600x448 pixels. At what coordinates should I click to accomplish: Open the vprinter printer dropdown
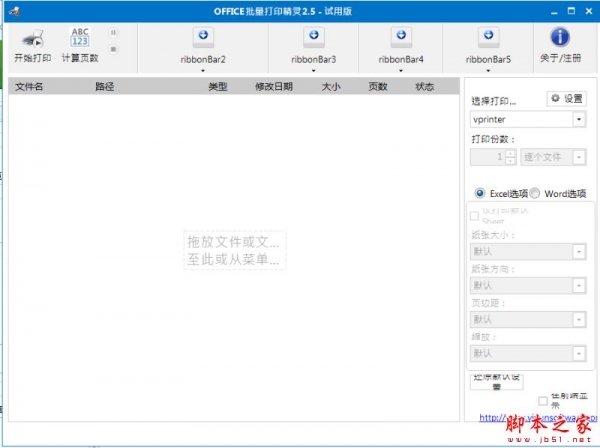[579, 119]
